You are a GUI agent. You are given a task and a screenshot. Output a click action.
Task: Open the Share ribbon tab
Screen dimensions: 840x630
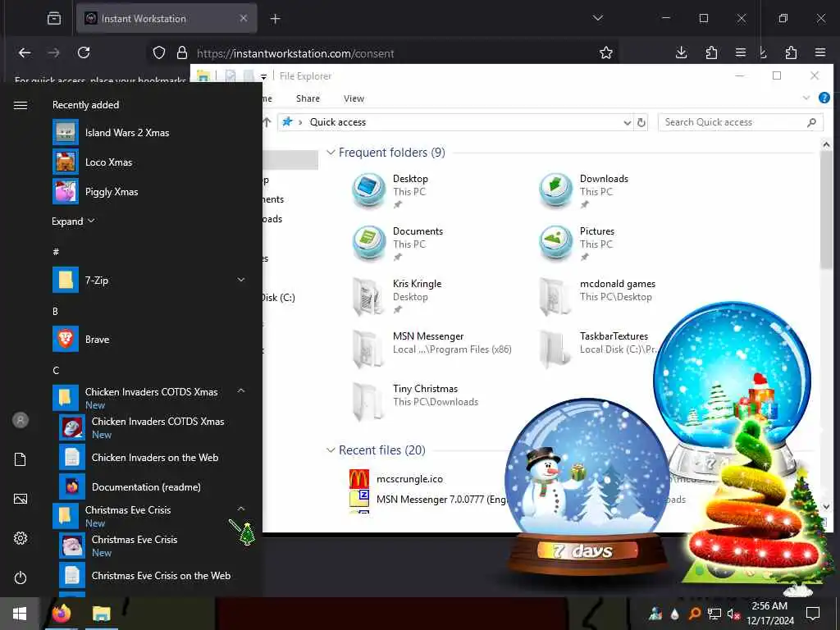click(x=308, y=98)
